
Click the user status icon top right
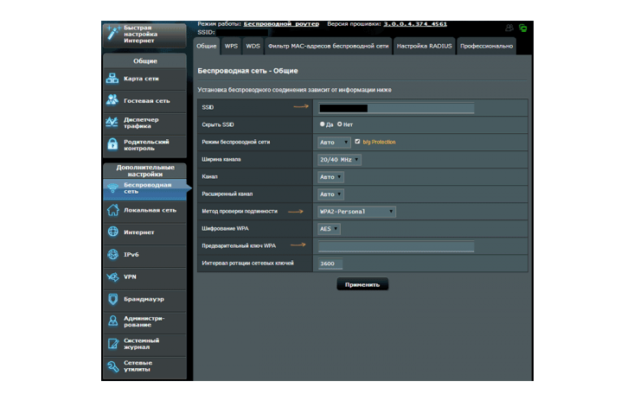[509, 28]
